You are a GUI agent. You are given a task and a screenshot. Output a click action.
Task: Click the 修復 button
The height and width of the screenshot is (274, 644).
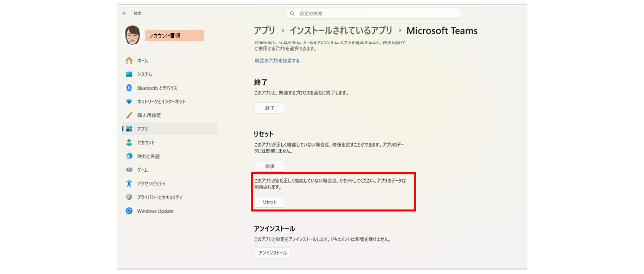pyautogui.click(x=270, y=166)
